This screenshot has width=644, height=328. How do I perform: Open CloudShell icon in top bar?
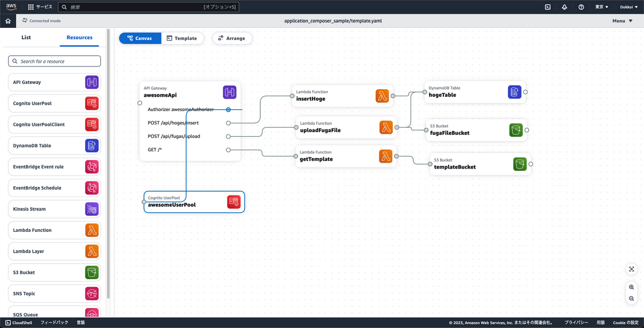click(547, 7)
